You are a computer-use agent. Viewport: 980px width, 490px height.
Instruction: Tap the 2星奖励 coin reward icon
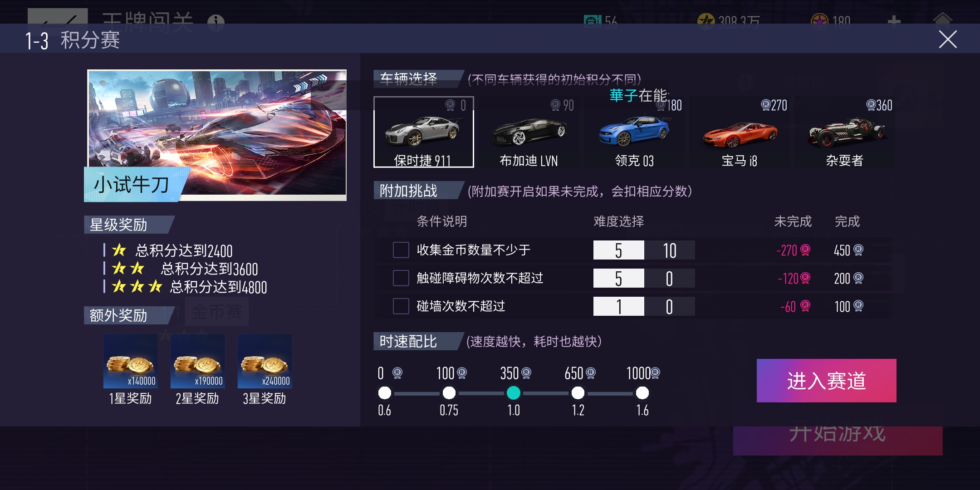pos(198,361)
